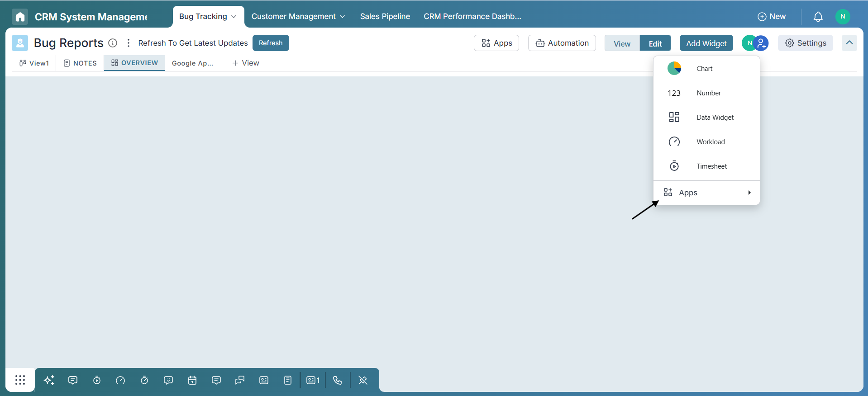868x396 pixels.
Task: Expand the Apps submenu arrow in widget menu
Action: pos(749,193)
